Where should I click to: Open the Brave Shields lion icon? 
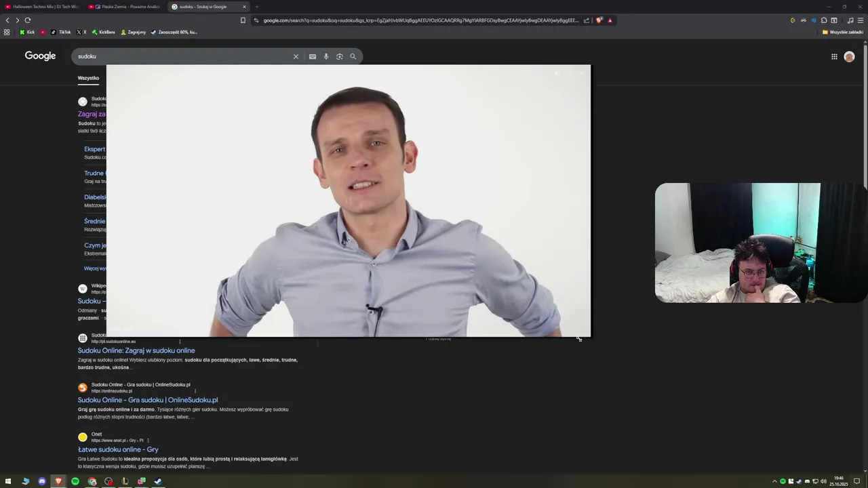(x=599, y=20)
